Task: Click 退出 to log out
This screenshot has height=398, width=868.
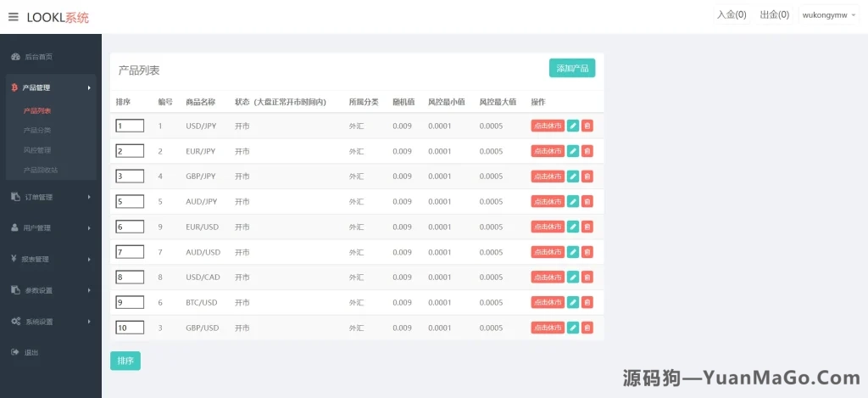Action: click(x=31, y=352)
